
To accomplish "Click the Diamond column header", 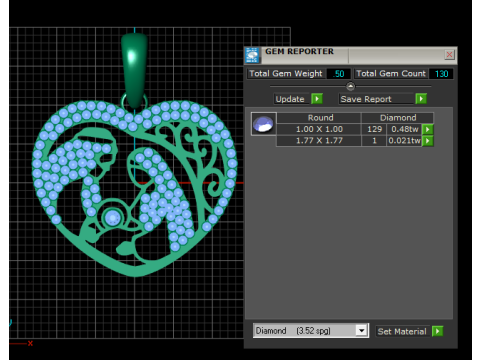I will [x=398, y=118].
